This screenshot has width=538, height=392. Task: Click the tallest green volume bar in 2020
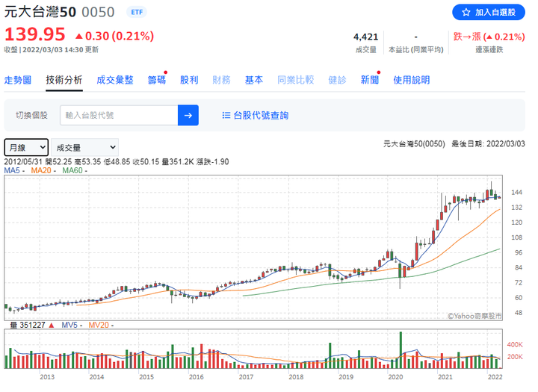click(x=401, y=350)
